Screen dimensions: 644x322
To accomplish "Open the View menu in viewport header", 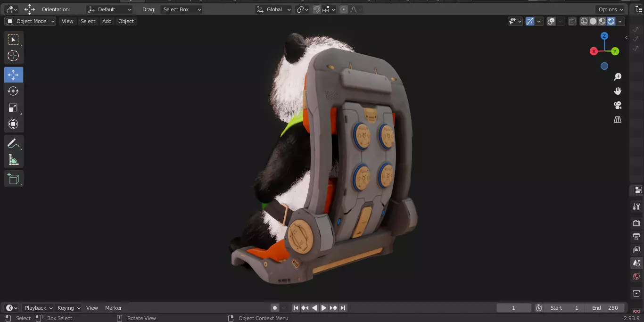I will 67,21.
